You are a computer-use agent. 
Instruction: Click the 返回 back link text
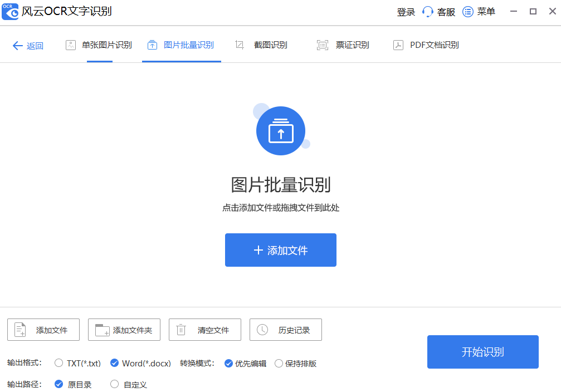(35, 46)
